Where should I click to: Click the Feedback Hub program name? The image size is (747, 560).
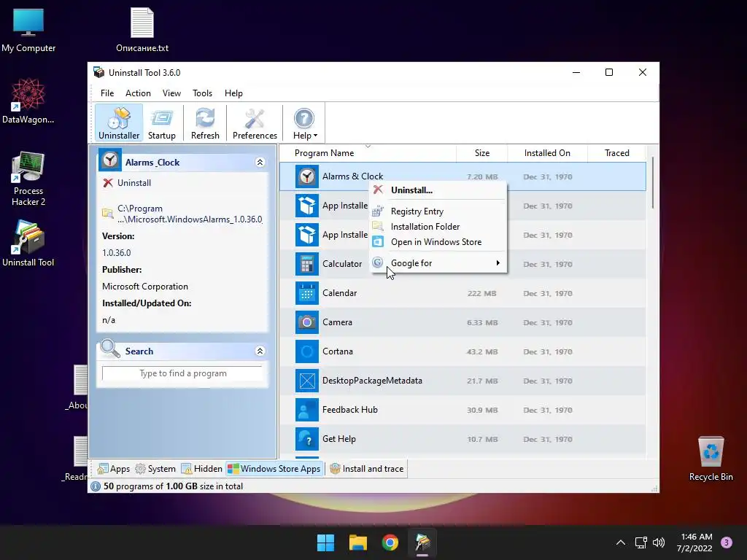[349, 410]
